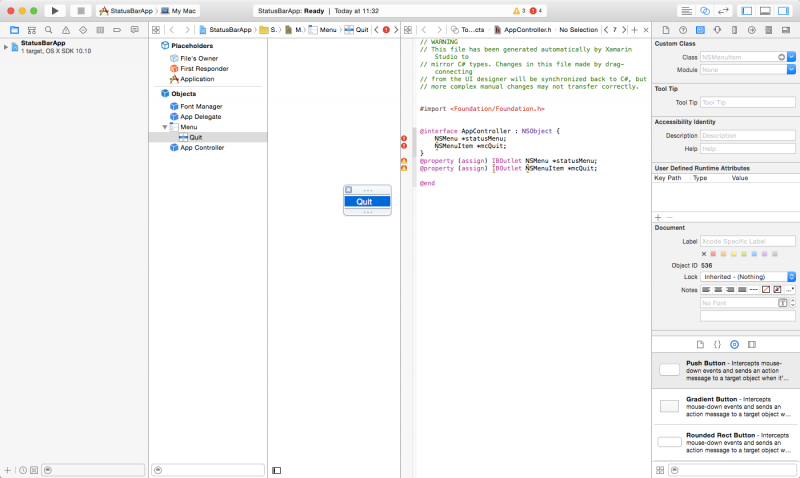Image resolution: width=800 pixels, height=478 pixels.
Task: Switch to the Assistant editor
Action: pyautogui.click(x=705, y=10)
